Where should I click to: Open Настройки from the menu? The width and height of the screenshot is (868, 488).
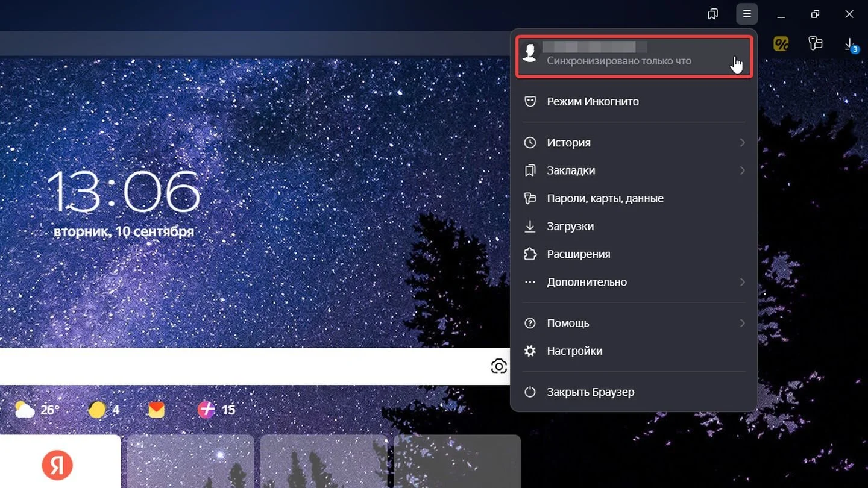pyautogui.click(x=634, y=351)
